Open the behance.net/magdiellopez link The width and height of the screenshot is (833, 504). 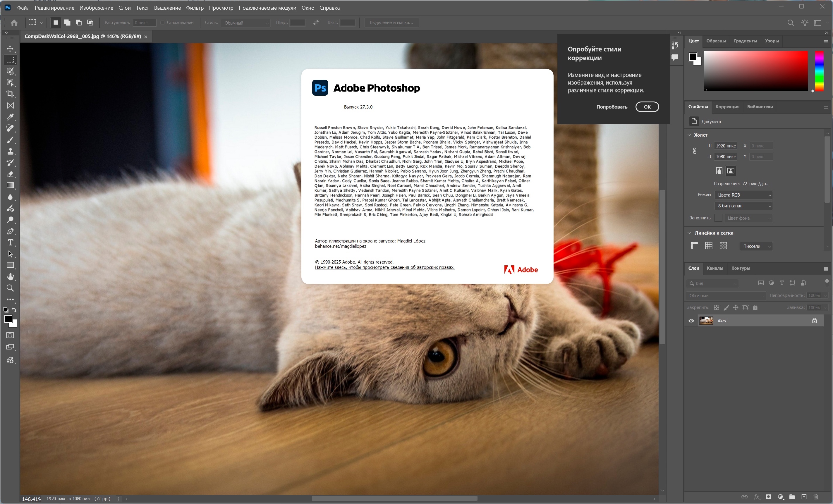coord(341,246)
